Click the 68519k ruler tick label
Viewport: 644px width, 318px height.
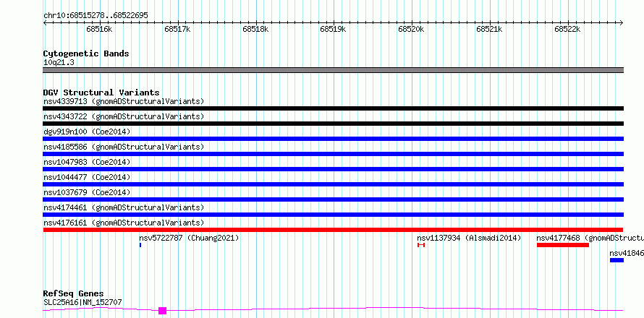(x=333, y=29)
